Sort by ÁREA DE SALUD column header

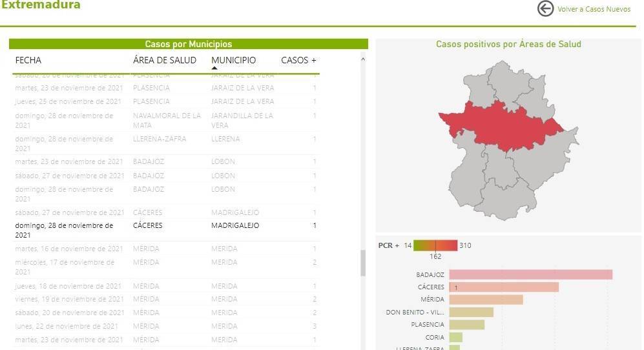165,60
